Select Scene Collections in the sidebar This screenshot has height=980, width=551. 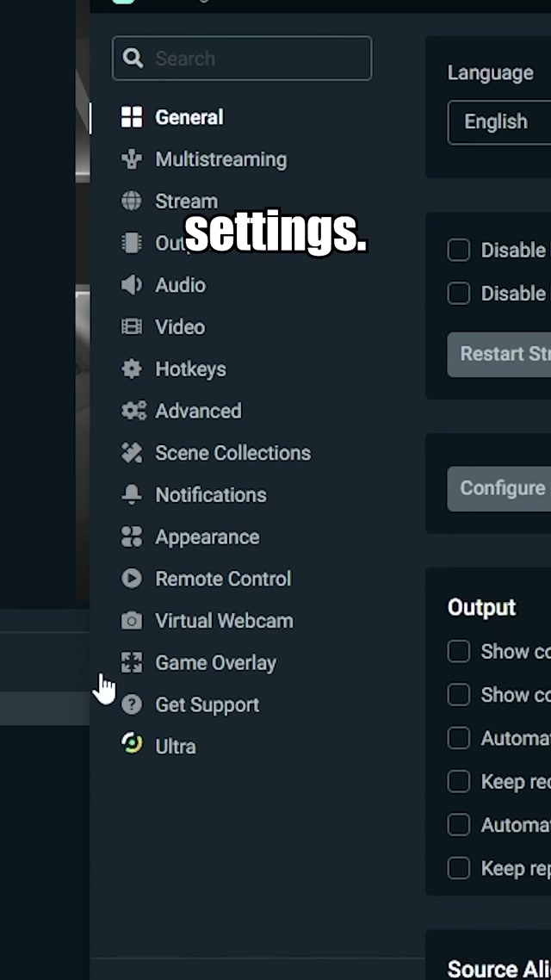tap(232, 453)
